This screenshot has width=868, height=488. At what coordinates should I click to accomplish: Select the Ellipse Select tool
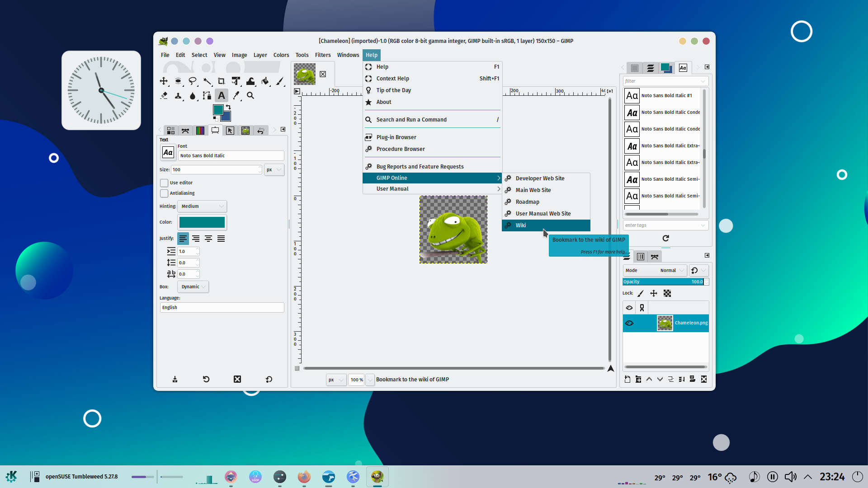pyautogui.click(x=178, y=81)
